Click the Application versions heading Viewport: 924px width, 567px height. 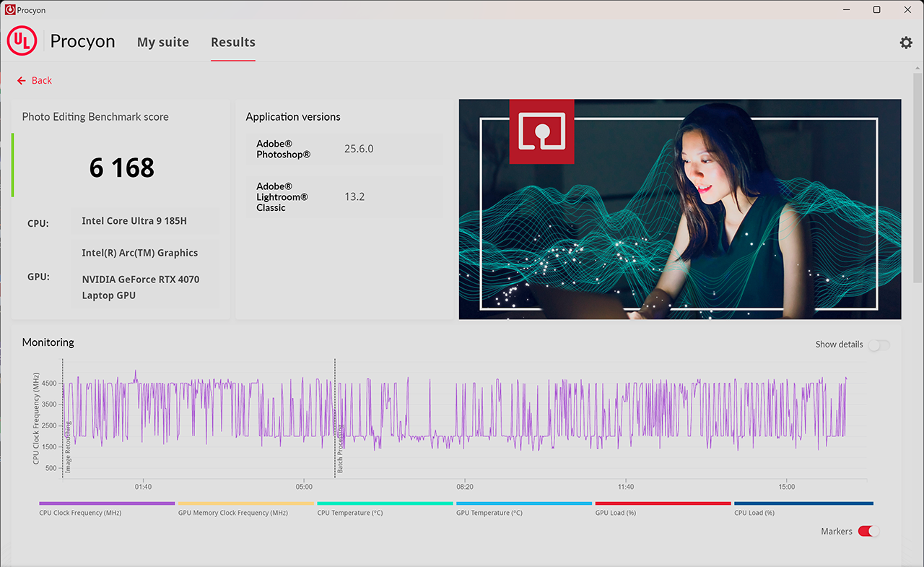pos(293,116)
